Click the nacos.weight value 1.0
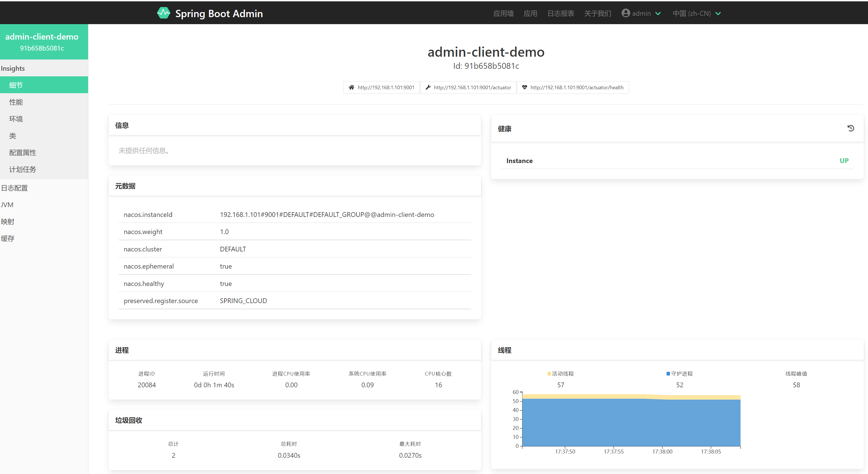Screen dimensions: 868x474 point(224,232)
